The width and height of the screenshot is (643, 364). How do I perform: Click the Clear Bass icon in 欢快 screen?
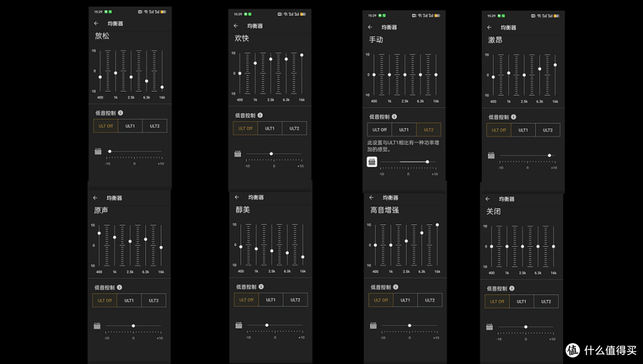pos(238,154)
